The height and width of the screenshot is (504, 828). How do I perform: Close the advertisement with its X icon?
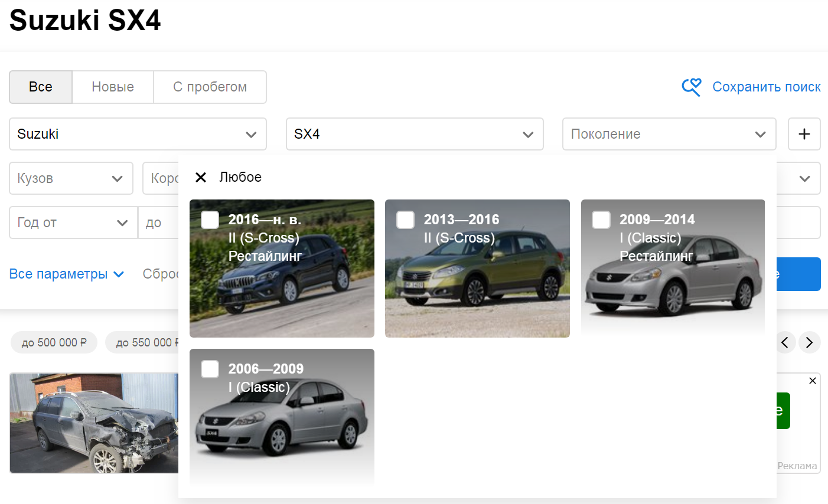tap(813, 381)
